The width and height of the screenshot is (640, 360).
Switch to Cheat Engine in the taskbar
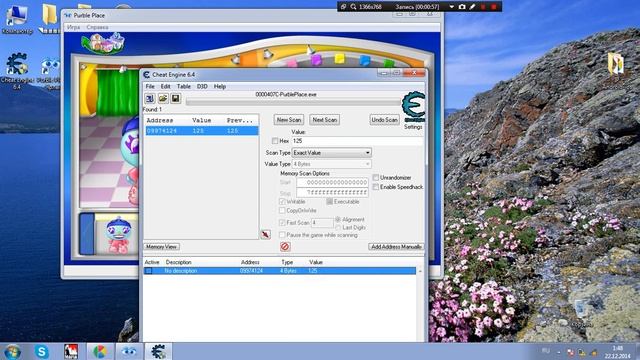coord(158,351)
